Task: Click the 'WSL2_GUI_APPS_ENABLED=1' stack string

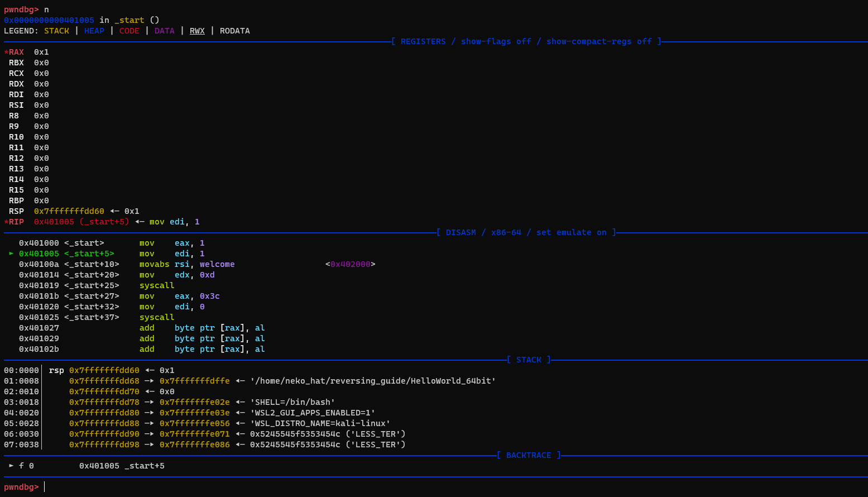Action: 313,413
